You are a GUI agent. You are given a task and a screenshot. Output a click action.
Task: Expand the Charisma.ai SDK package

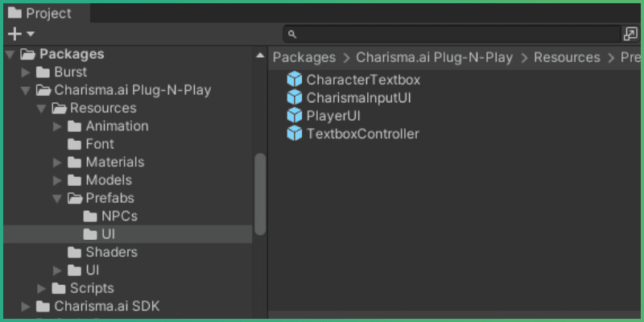click(26, 306)
